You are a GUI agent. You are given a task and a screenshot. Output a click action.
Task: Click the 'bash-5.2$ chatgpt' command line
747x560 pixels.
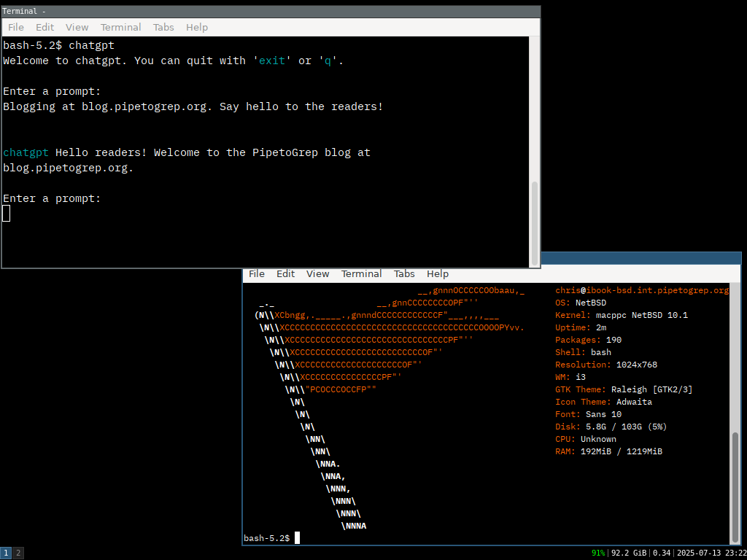coord(58,45)
